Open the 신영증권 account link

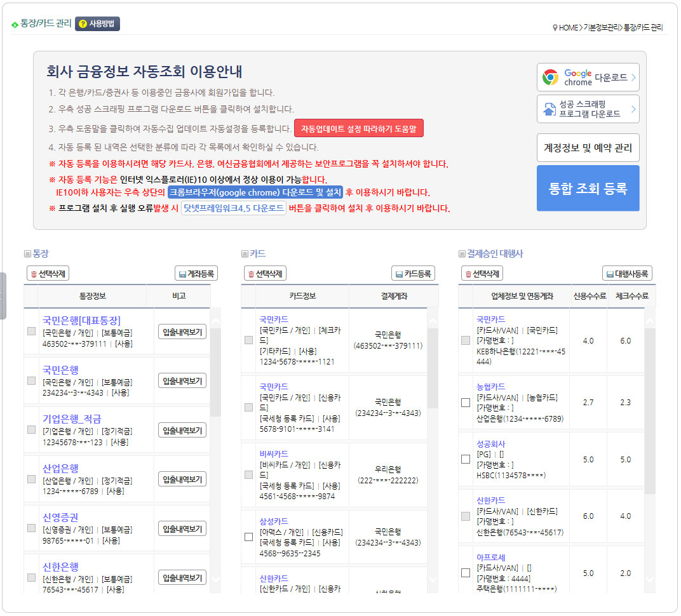pos(60,518)
